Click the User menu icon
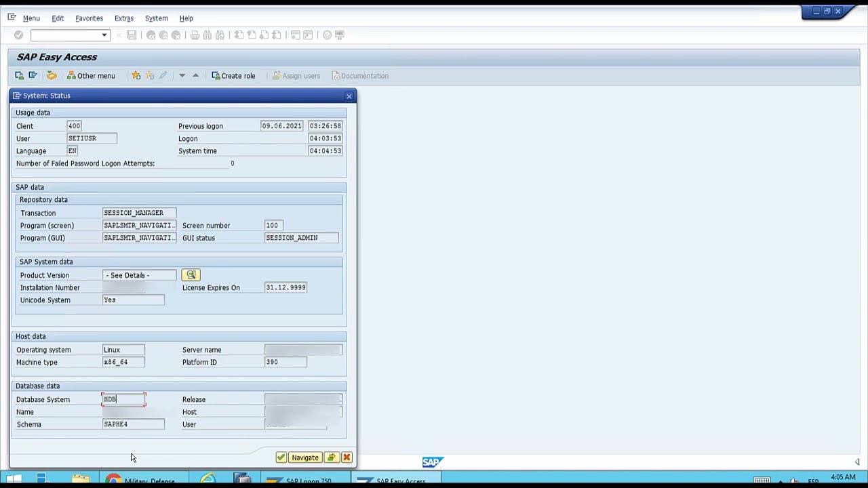 pyautogui.click(x=19, y=75)
